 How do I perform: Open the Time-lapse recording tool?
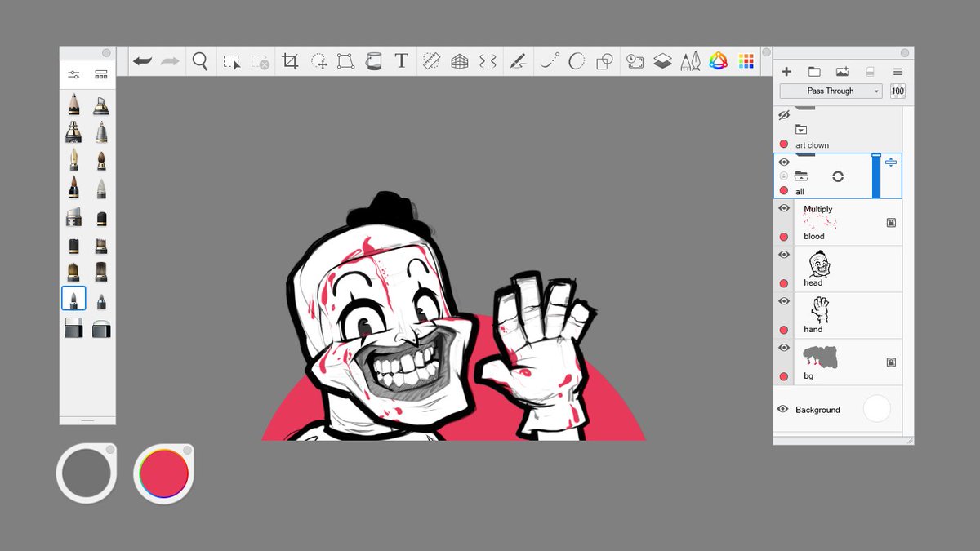point(635,61)
